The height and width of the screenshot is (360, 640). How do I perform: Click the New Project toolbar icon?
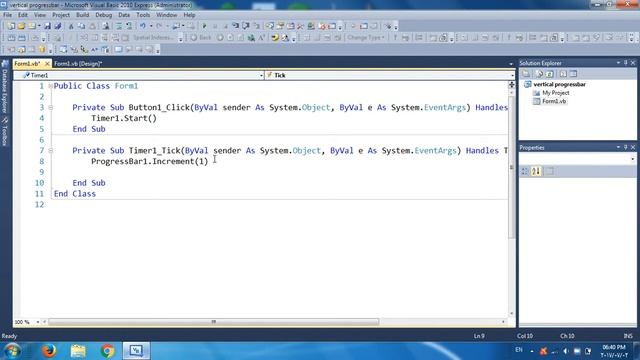pos(11,26)
